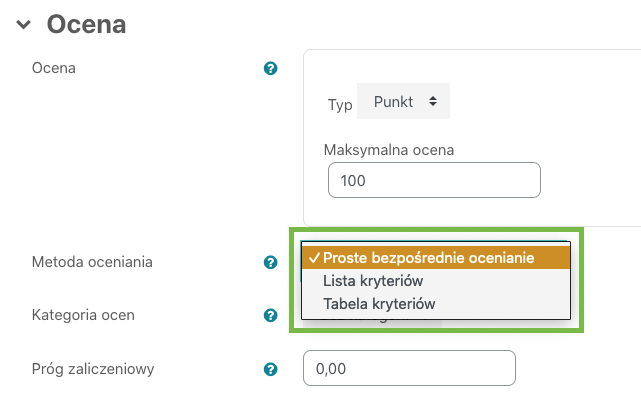Open the Typ dropdown showing Punkt
This screenshot has height=396, width=641.
point(403,101)
